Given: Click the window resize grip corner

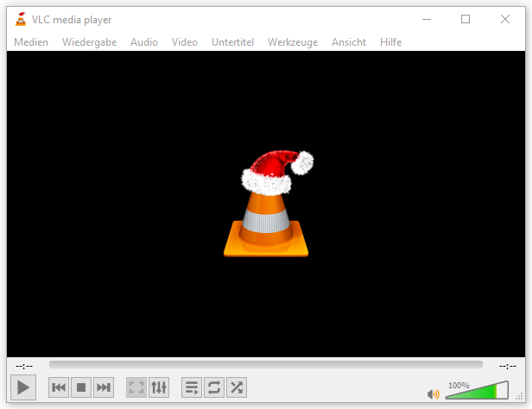Looking at the screenshot, I should 519,397.
